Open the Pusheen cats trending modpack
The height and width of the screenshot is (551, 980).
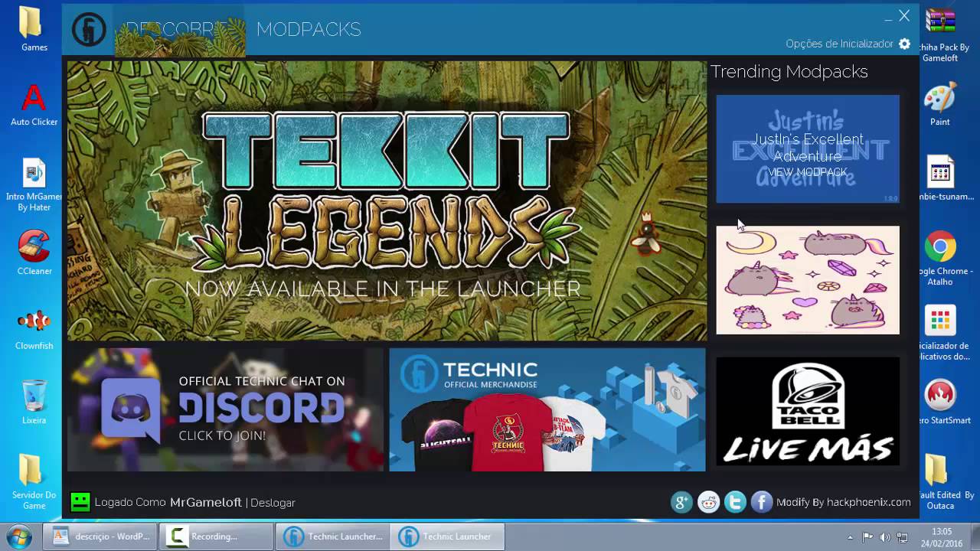point(808,280)
